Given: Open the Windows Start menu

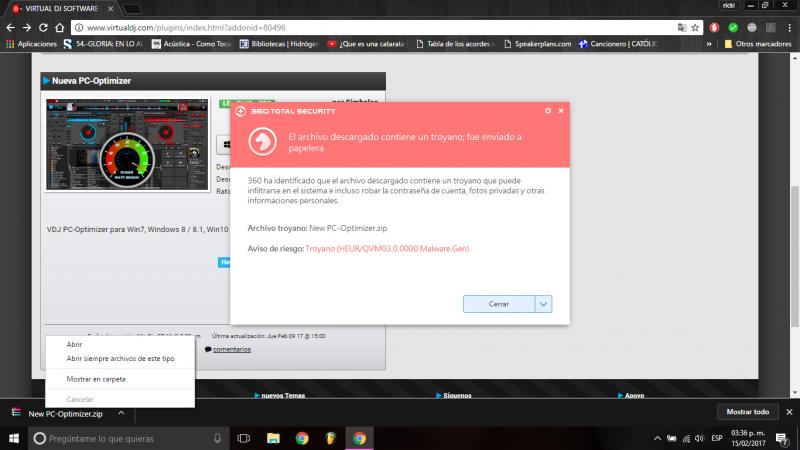Looking at the screenshot, I should (x=14, y=438).
